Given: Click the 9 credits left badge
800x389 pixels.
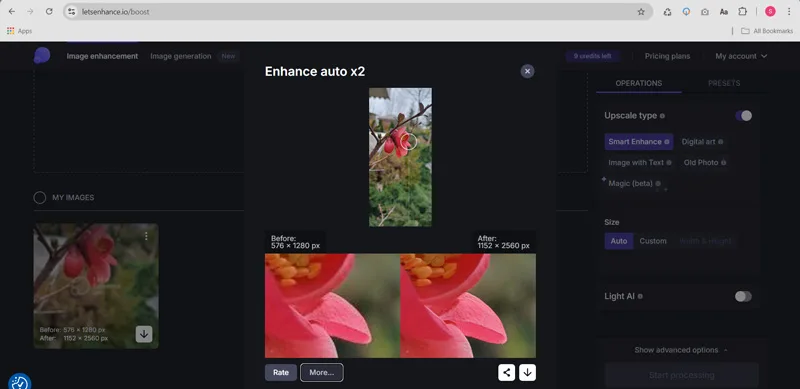Looking at the screenshot, I should click(592, 56).
